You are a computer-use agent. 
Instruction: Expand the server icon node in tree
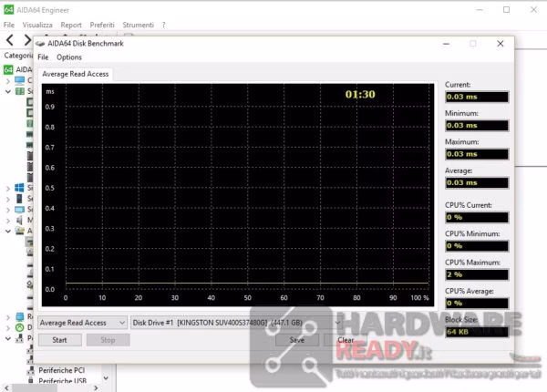click(7, 199)
